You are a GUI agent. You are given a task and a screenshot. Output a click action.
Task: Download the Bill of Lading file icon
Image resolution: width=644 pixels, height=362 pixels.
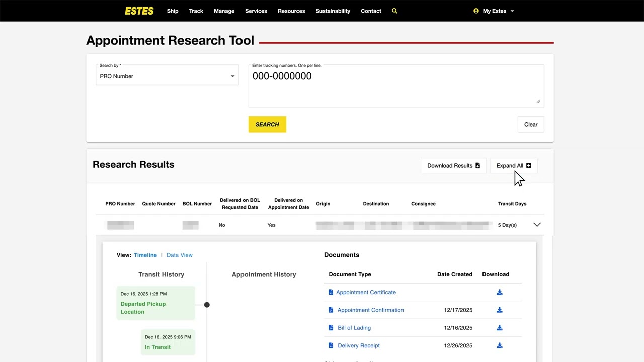click(x=500, y=328)
